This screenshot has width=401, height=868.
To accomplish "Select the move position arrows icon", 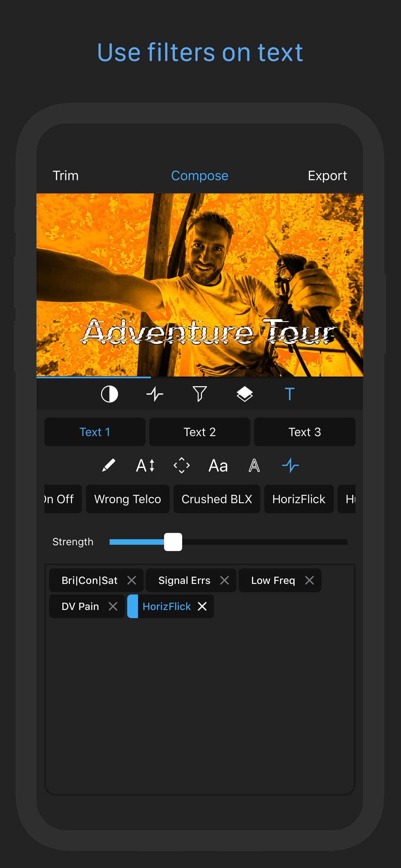I will [182, 466].
